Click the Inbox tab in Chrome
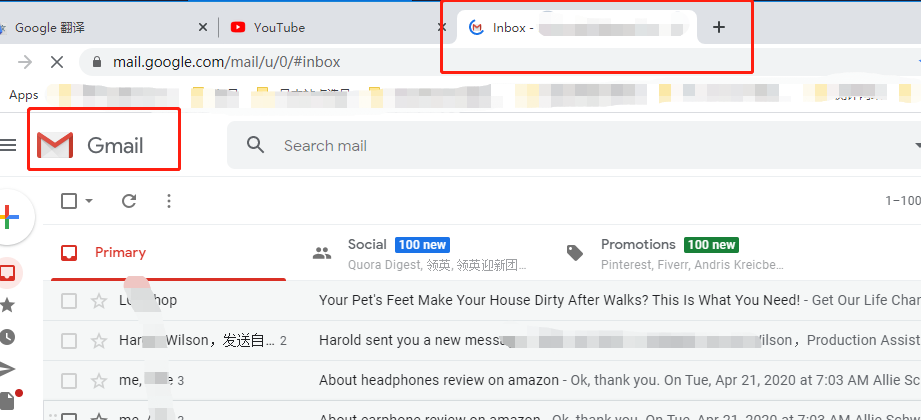The height and width of the screenshot is (420, 921). click(x=577, y=27)
